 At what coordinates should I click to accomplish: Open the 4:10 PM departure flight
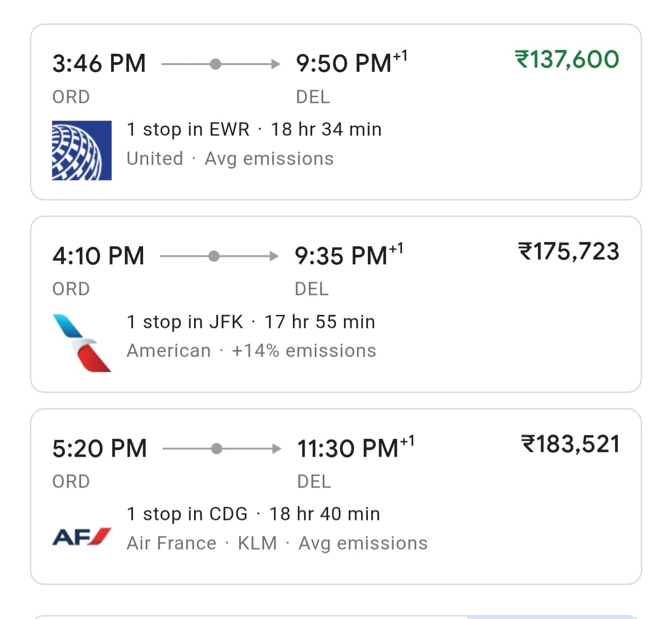[98, 256]
